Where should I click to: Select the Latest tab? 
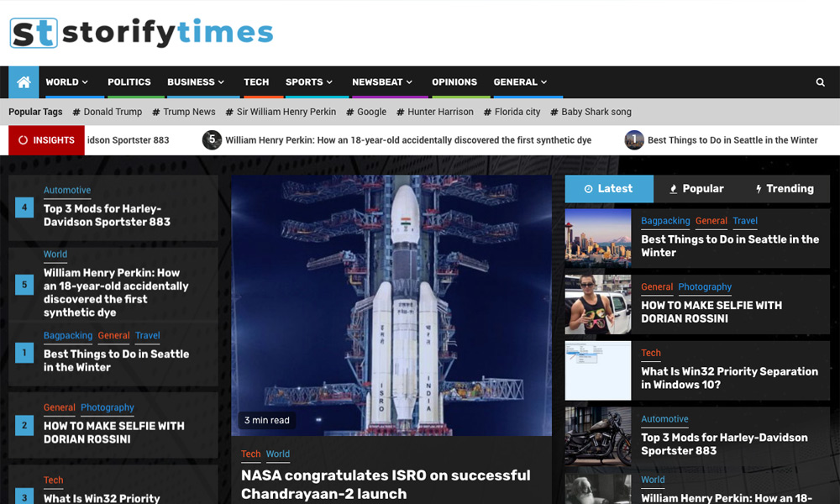click(608, 189)
